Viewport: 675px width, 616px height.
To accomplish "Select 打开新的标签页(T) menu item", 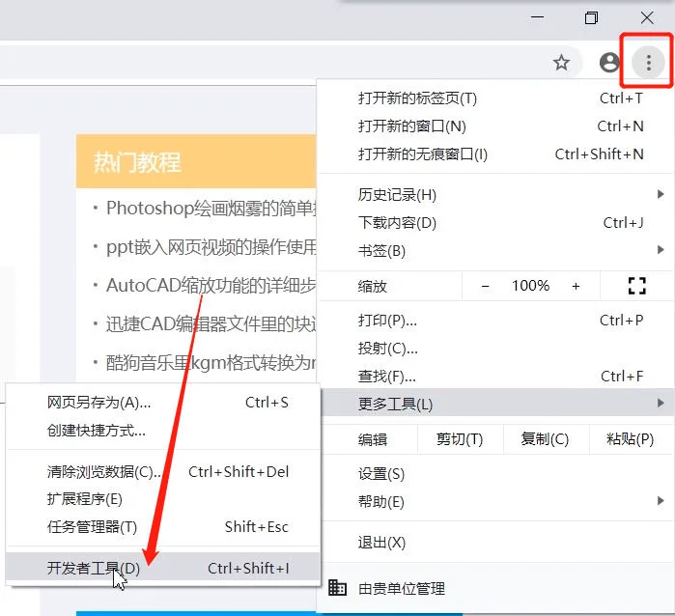I will 495,98.
